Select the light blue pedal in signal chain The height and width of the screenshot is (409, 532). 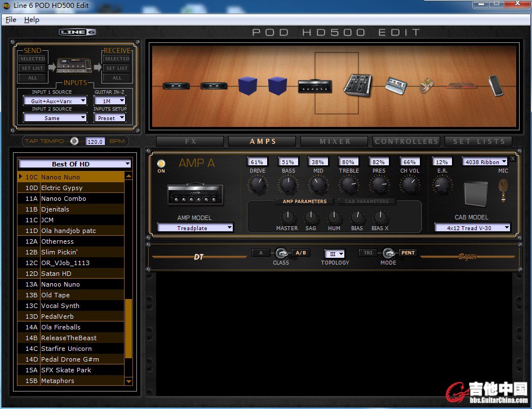coord(396,85)
